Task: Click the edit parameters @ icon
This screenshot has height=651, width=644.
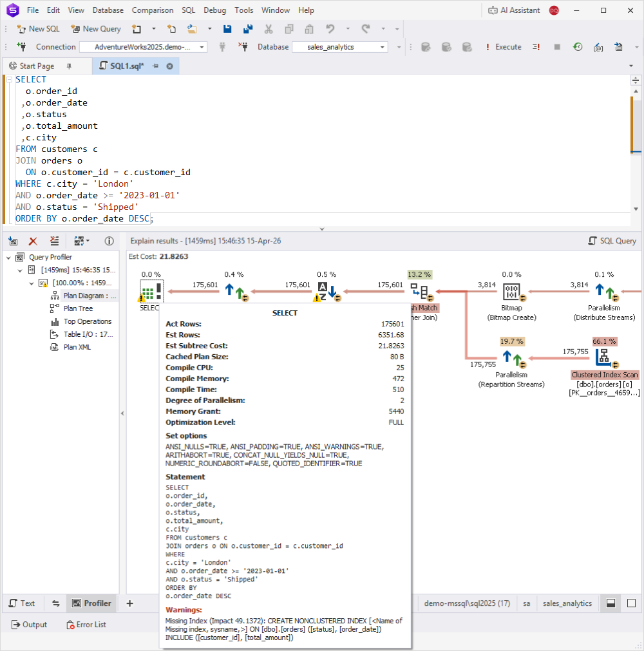Action: pos(598,47)
